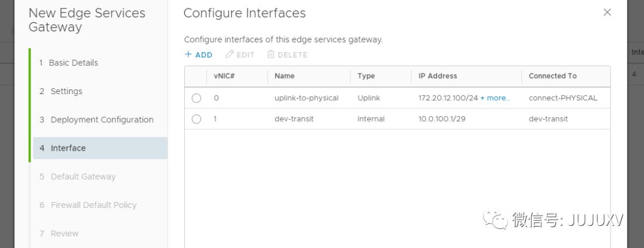Go to Settings wizard step

(x=66, y=91)
